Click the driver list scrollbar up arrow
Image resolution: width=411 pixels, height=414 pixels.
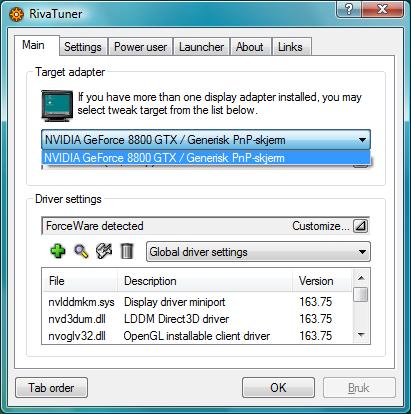[361, 278]
